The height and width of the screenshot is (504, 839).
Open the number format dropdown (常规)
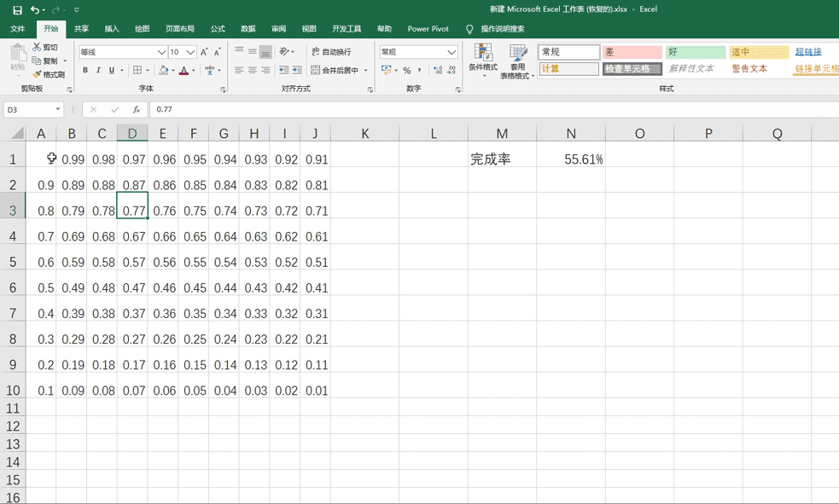click(x=452, y=52)
